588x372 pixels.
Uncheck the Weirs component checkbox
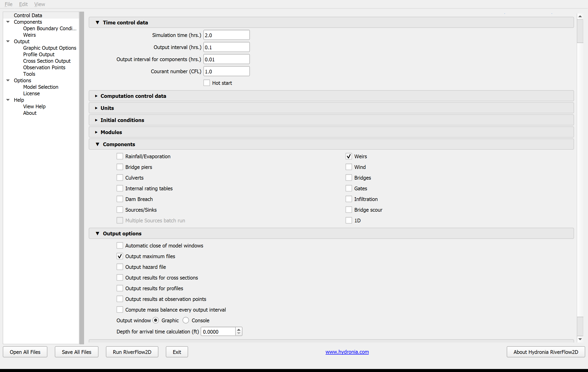tap(349, 156)
